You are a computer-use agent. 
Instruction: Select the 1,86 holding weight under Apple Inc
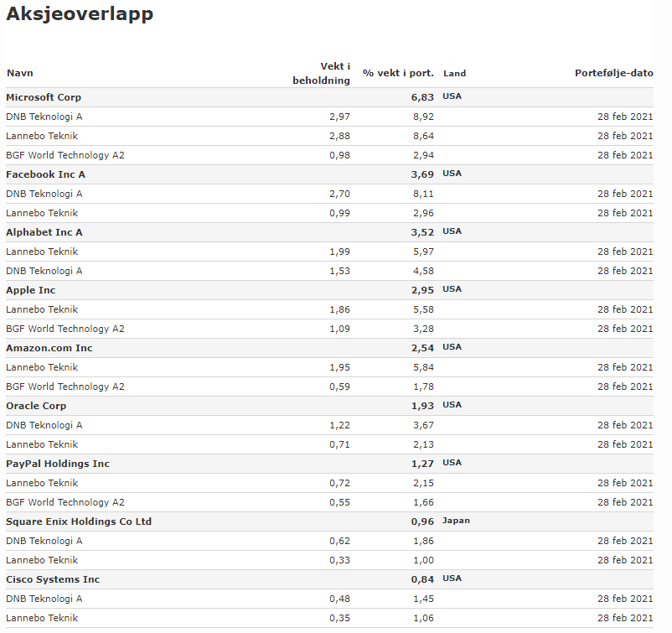click(340, 309)
